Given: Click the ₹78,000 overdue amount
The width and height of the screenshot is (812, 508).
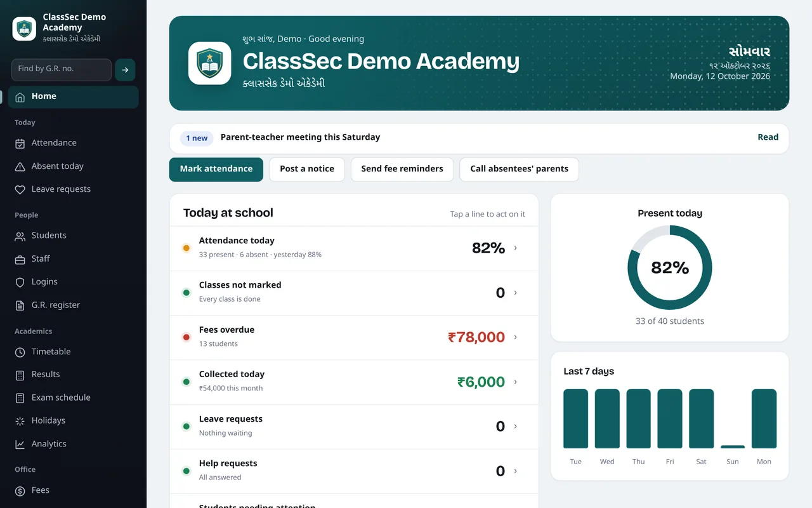Looking at the screenshot, I should click(x=476, y=337).
